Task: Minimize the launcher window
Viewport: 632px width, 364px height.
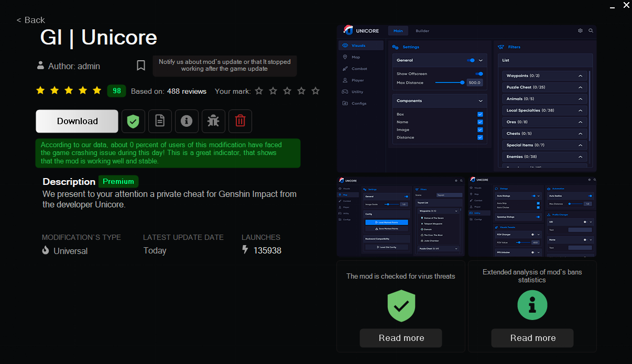Action: coord(613,7)
